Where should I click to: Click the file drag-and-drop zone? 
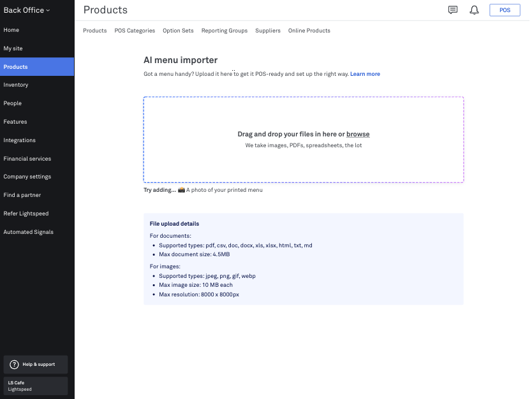(304, 140)
